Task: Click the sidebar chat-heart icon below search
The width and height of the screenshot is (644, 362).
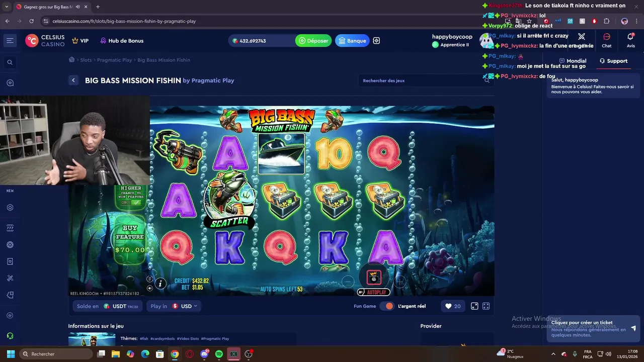Action: [10, 83]
